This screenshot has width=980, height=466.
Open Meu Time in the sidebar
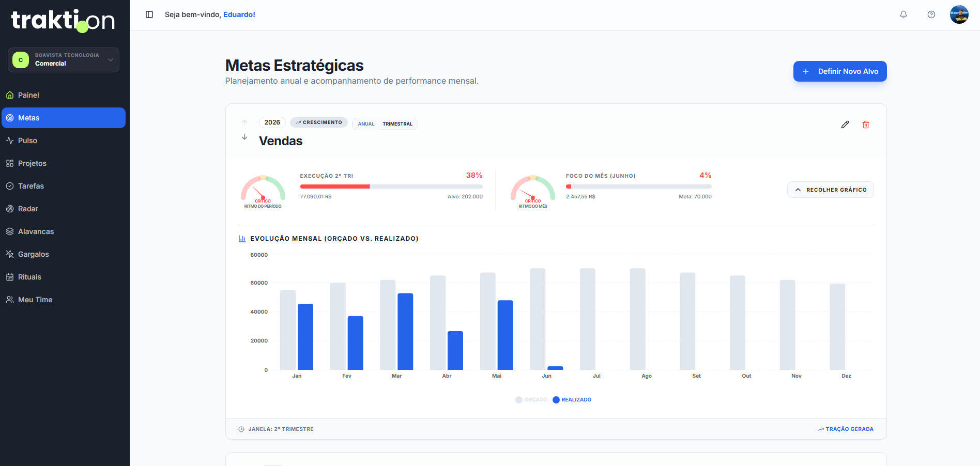click(x=64, y=300)
